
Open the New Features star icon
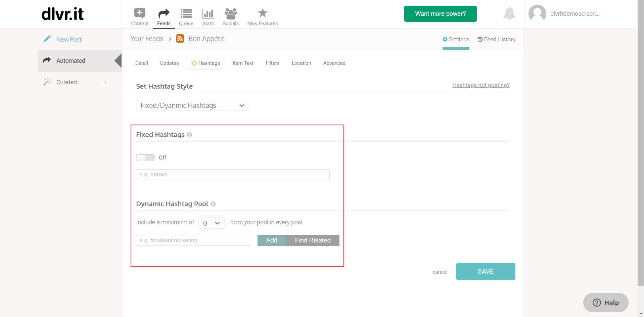[263, 13]
